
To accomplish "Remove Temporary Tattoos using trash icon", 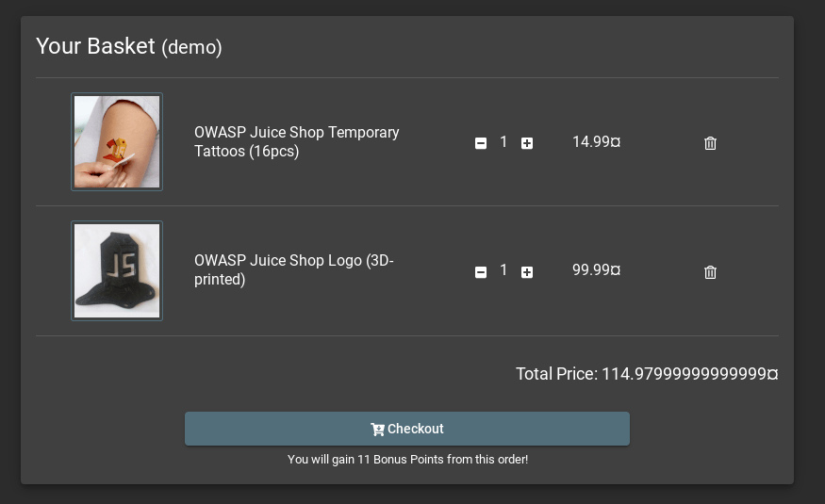I will pos(710,143).
